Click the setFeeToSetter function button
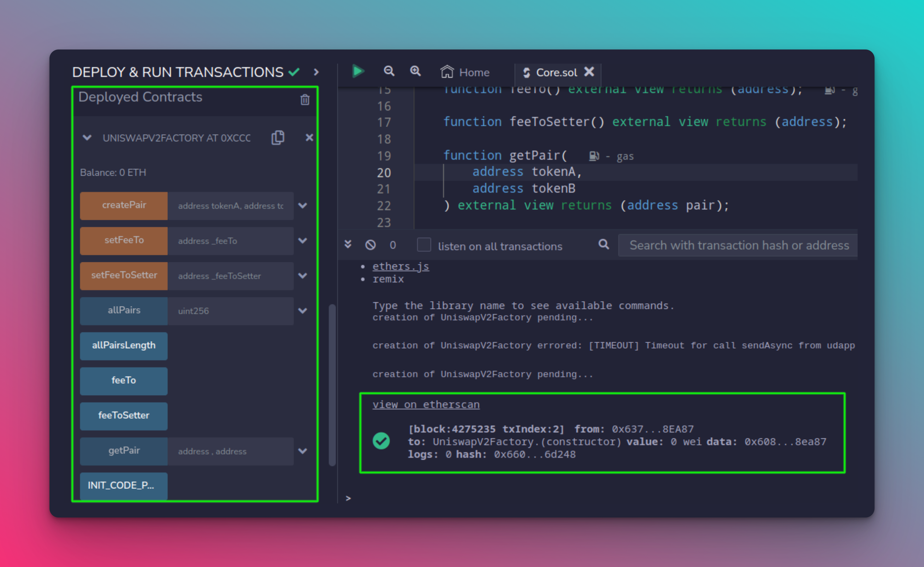Screen dimensions: 924x567 (x=124, y=276)
